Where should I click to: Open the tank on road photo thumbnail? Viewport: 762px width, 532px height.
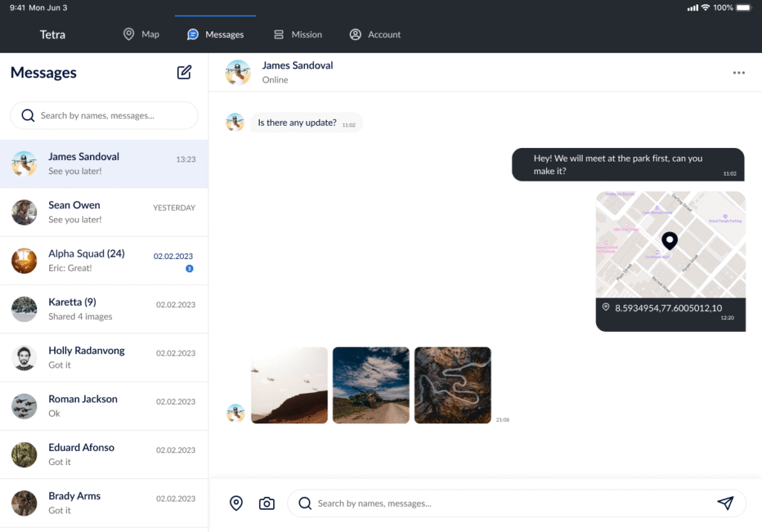coord(371,385)
